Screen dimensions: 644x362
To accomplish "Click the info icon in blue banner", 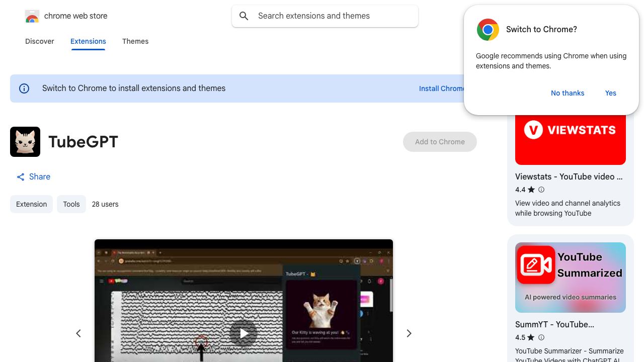I will pos(24,88).
